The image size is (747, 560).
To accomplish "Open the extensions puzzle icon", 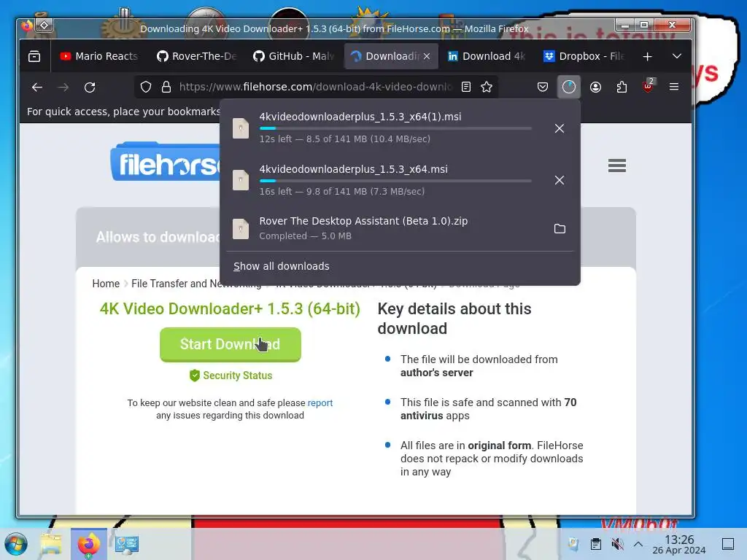I will [622, 87].
